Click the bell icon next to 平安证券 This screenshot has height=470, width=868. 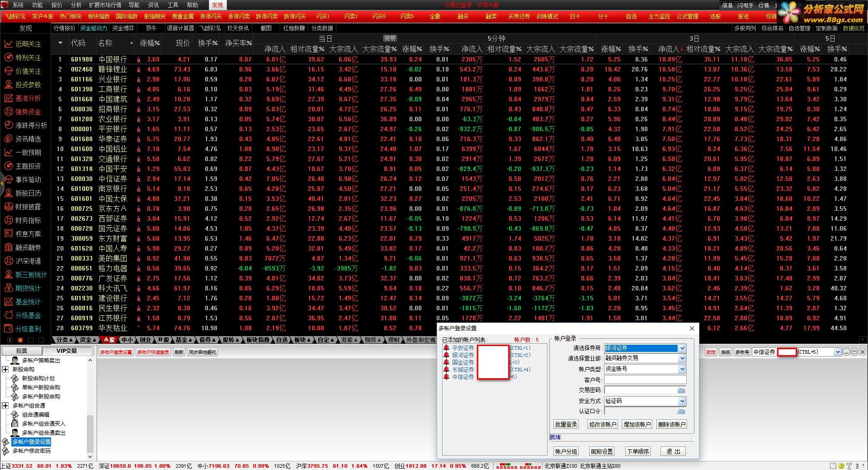[447, 348]
